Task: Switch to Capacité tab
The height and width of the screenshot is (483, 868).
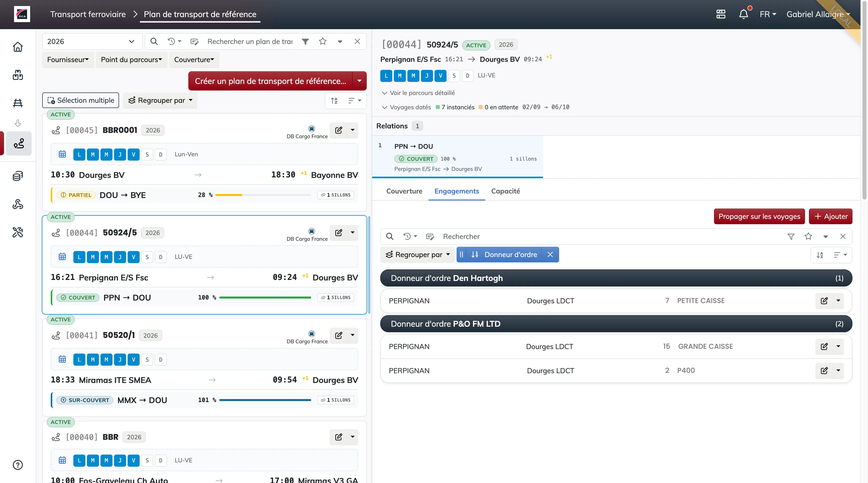Action: click(x=505, y=191)
